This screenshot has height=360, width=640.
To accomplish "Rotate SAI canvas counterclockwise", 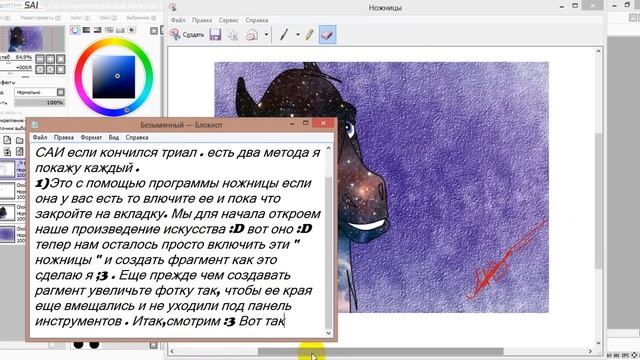I will (x=40, y=69).
